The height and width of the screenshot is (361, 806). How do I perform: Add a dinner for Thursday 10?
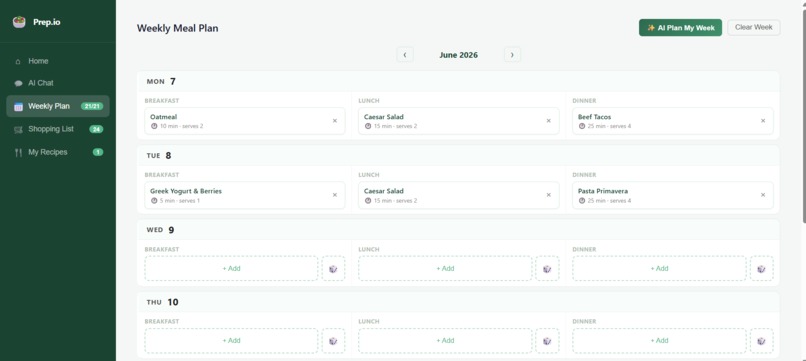[659, 340]
